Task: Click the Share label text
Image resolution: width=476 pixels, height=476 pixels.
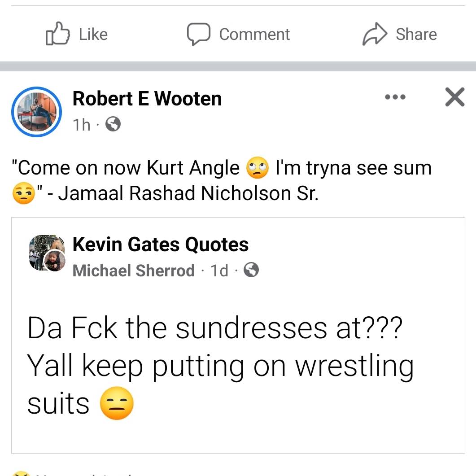Action: 416,35
